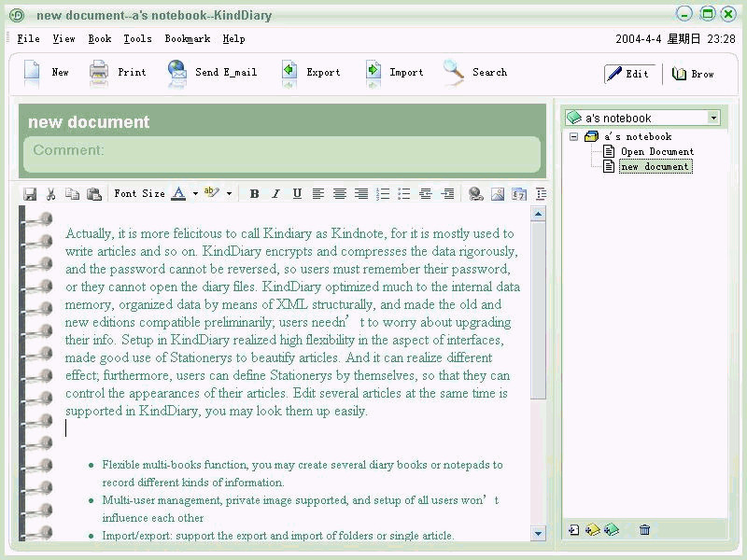Decrease paragraph indent
The width and height of the screenshot is (747, 560).
pos(426,194)
